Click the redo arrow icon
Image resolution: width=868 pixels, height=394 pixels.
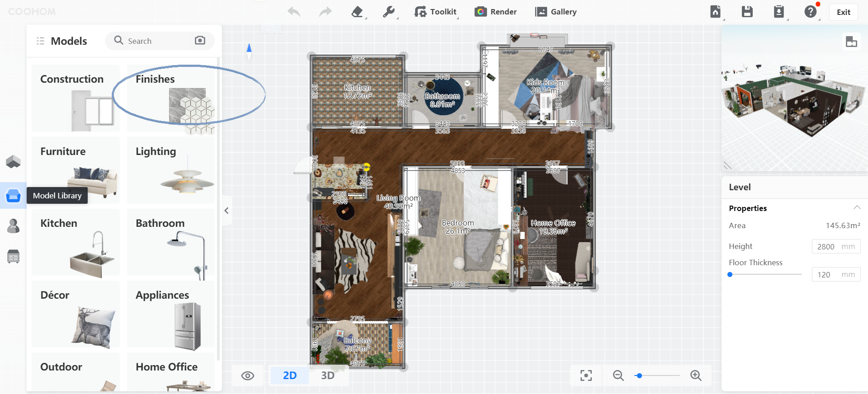tap(325, 12)
